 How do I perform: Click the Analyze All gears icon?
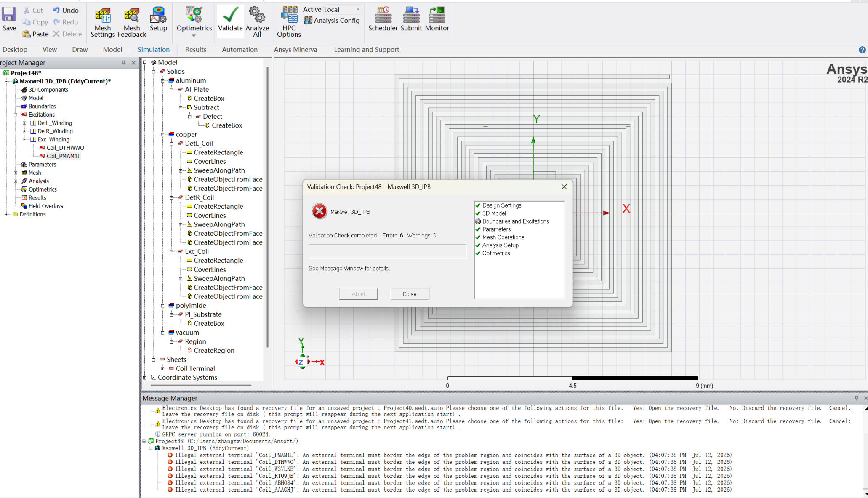point(257,15)
